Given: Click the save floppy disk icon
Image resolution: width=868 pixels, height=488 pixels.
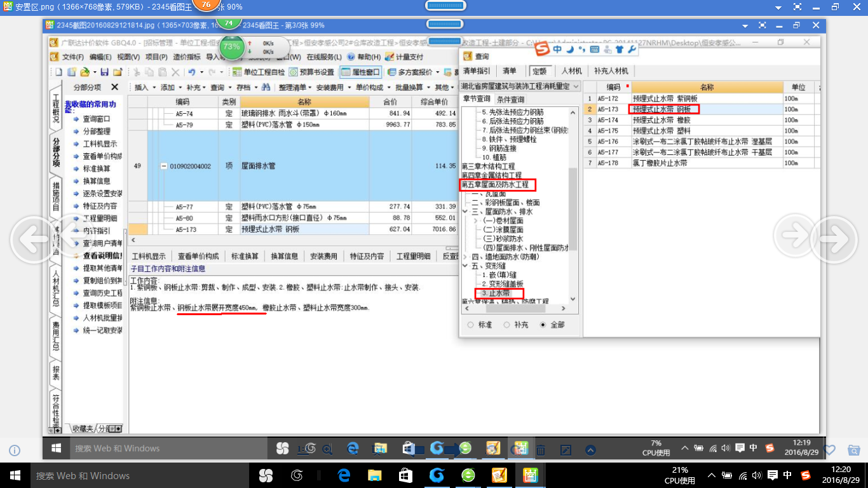Looking at the screenshot, I should coord(104,72).
